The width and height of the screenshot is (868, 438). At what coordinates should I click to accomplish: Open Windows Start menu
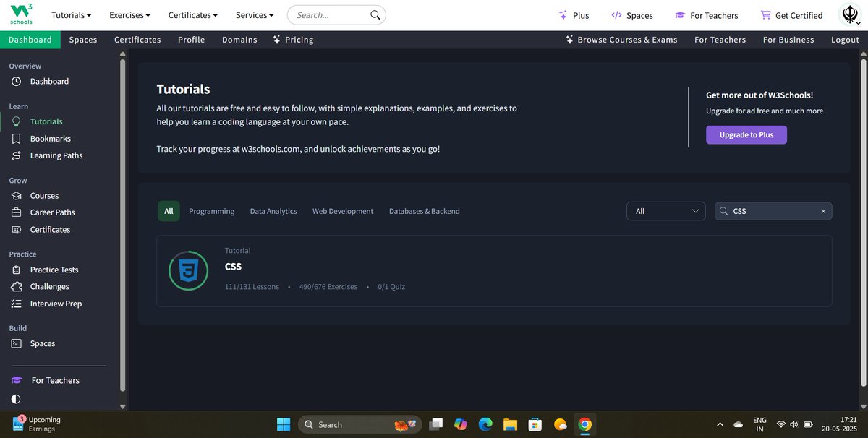(283, 424)
